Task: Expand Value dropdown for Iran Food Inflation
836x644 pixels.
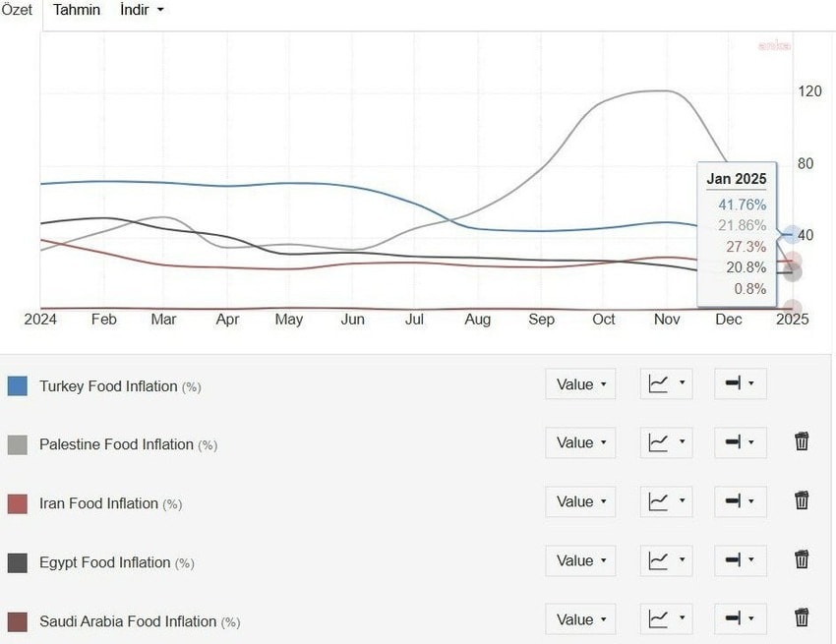Action: point(580,502)
